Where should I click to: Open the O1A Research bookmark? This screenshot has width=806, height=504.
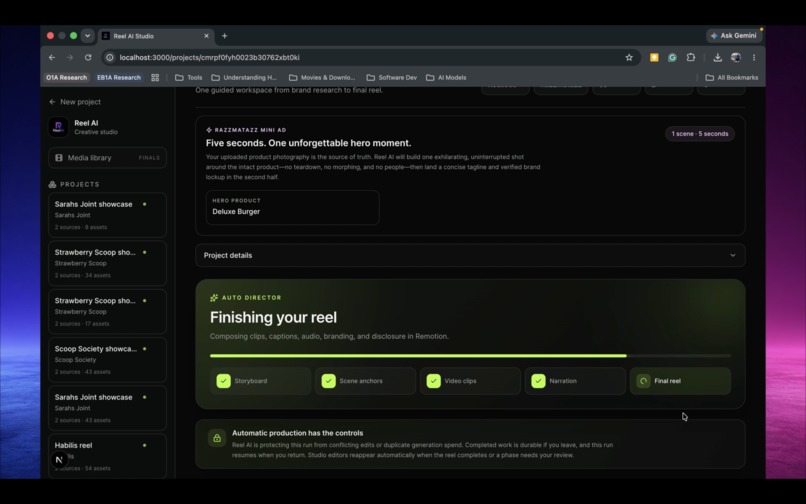pyautogui.click(x=66, y=78)
